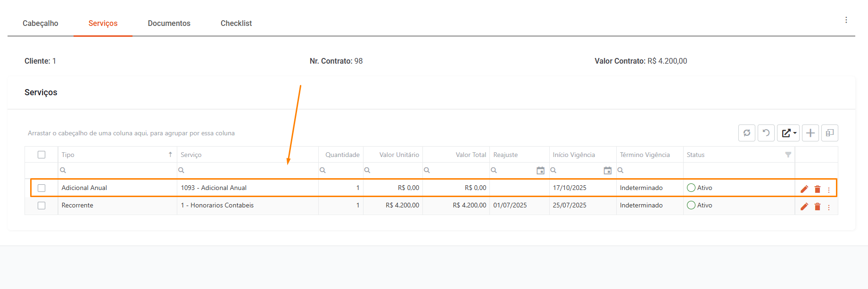
Task: Delete the Recorrente service row
Action: [x=818, y=206]
